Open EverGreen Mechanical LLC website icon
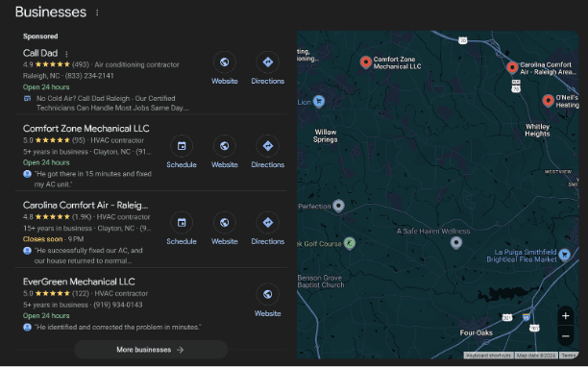Screen dimensions: 588x367 point(267,294)
